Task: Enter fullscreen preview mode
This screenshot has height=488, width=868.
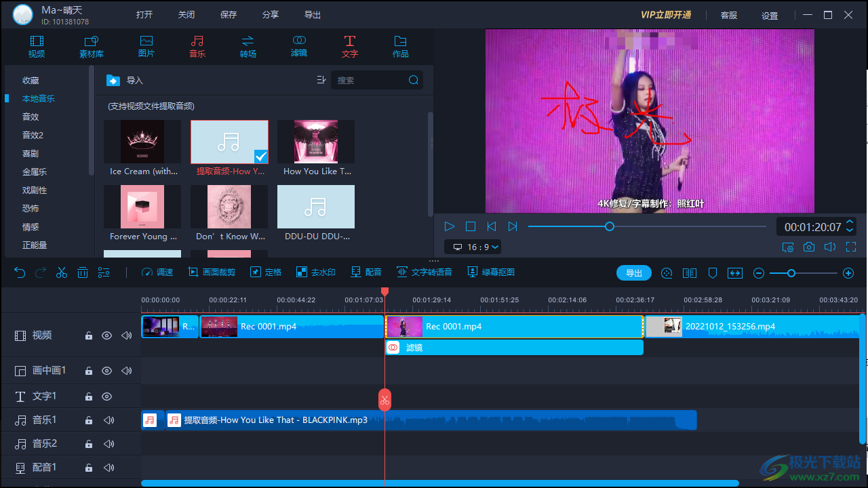Action: 850,247
